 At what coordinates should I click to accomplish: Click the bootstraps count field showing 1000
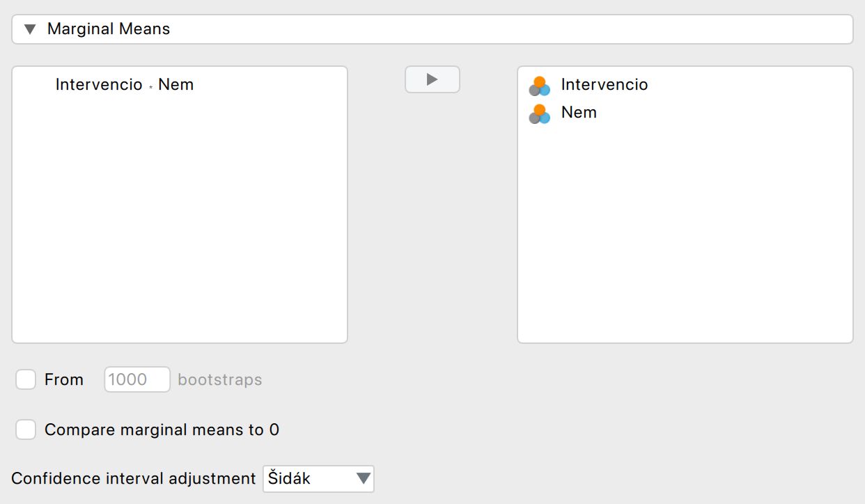coord(137,379)
